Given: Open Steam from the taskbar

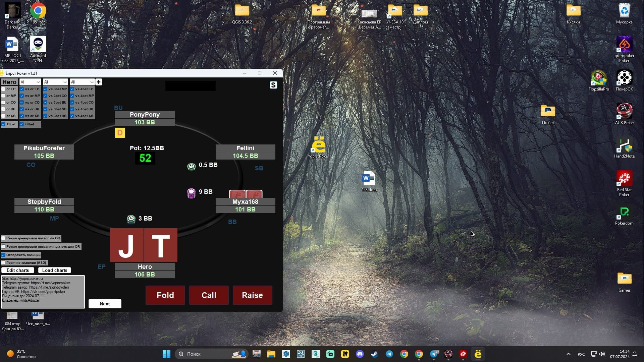Looking at the screenshot, I should (375, 354).
